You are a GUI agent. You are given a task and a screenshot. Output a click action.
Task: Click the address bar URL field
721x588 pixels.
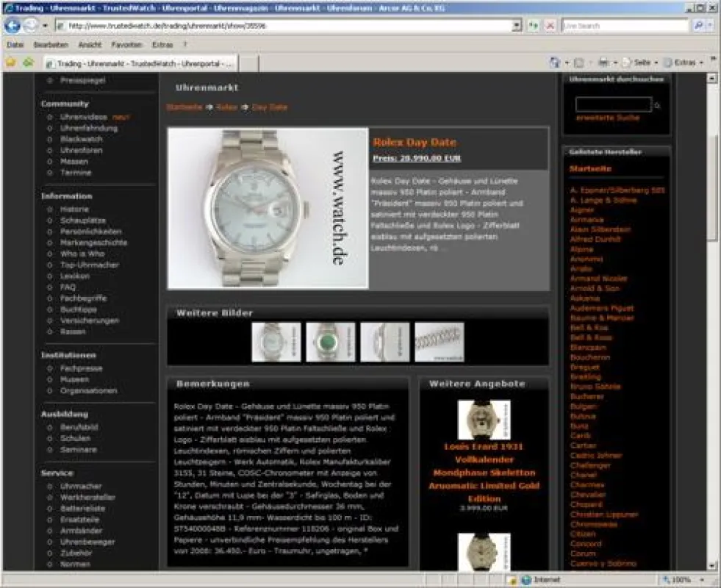pos(284,26)
